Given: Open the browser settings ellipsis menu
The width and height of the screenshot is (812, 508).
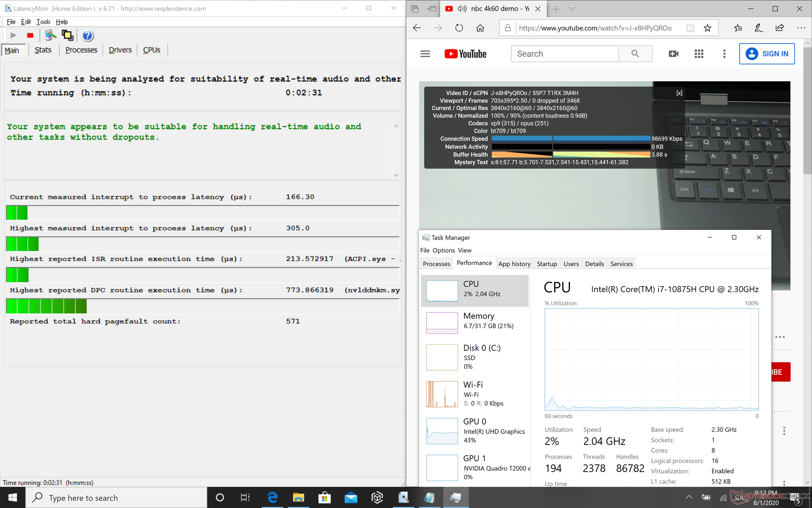Looking at the screenshot, I should click(801, 28).
